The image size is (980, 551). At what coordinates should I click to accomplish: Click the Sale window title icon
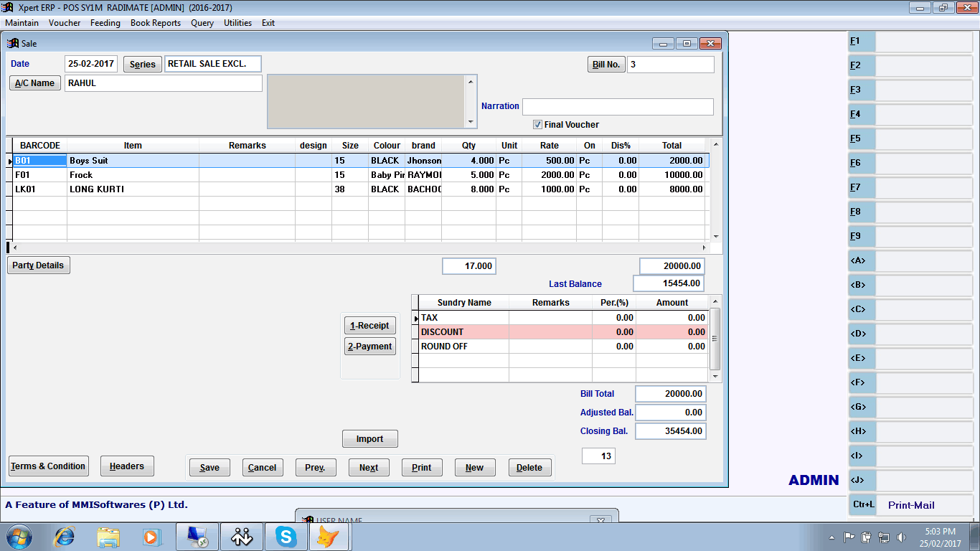pyautogui.click(x=13, y=44)
